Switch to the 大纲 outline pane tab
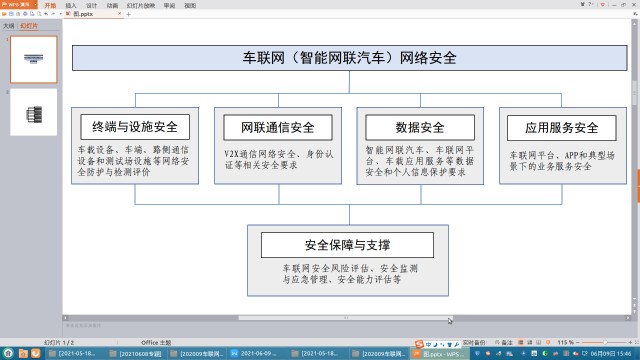The image size is (640, 360). click(x=9, y=26)
